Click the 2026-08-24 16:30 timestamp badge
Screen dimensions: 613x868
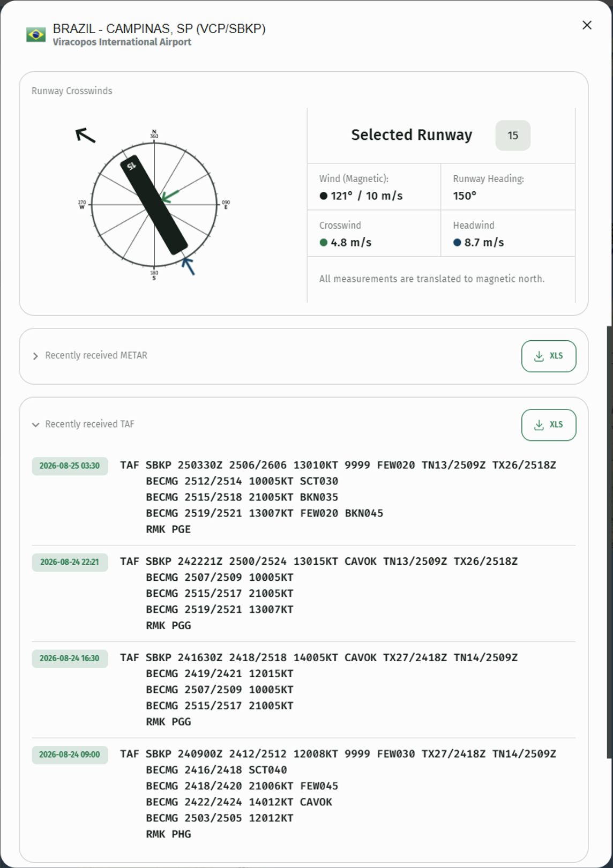pyautogui.click(x=70, y=658)
